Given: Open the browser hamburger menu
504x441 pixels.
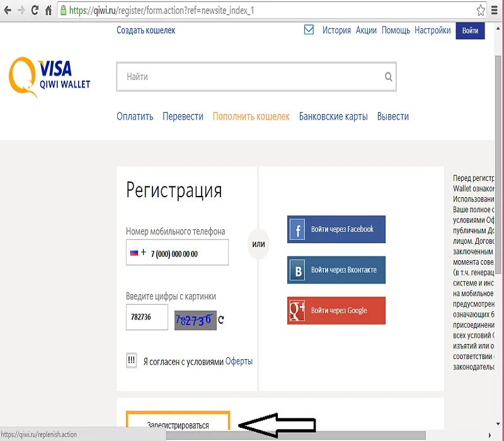Looking at the screenshot, I should (x=495, y=10).
